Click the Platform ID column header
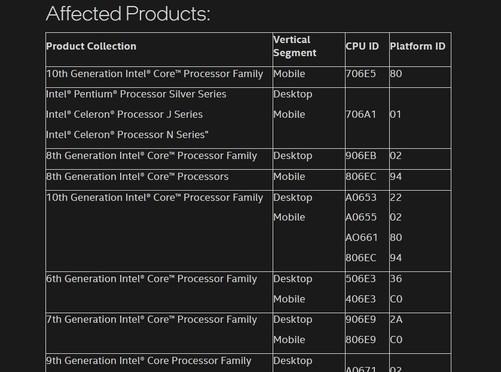 point(418,46)
